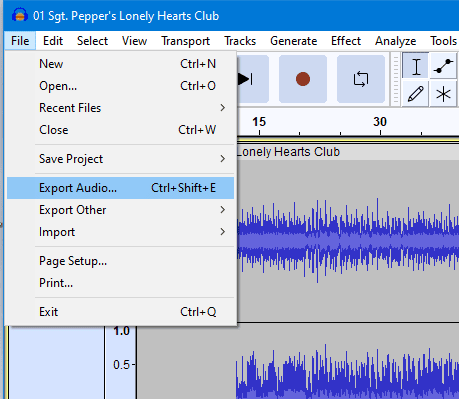Click timeline ruler at the 15 mark
The image size is (459, 399).
(259, 122)
